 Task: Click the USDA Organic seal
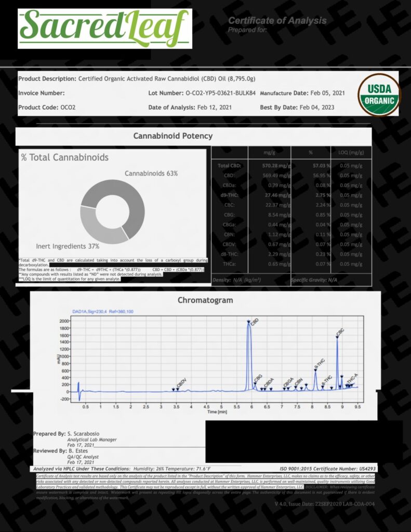[x=380, y=95]
